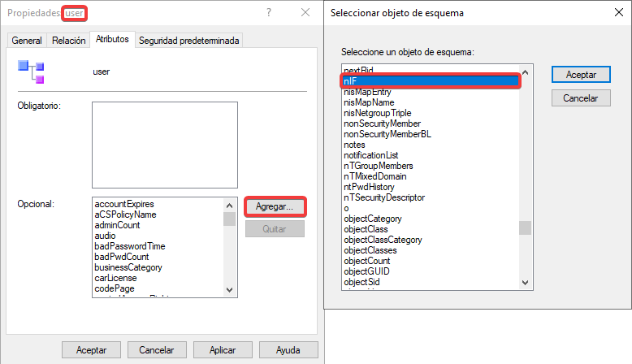Click the user class schema icon
The image size is (632, 364).
[x=31, y=71]
